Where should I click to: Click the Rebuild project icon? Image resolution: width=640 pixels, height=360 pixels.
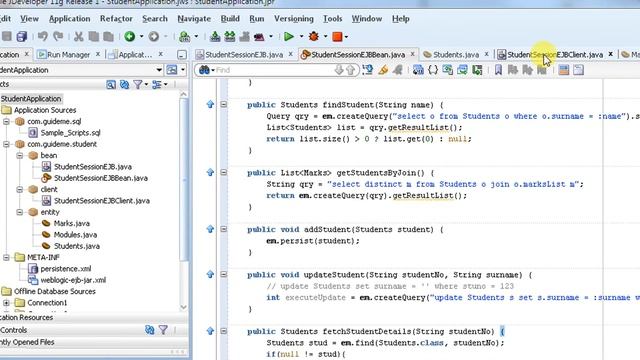[230, 37]
